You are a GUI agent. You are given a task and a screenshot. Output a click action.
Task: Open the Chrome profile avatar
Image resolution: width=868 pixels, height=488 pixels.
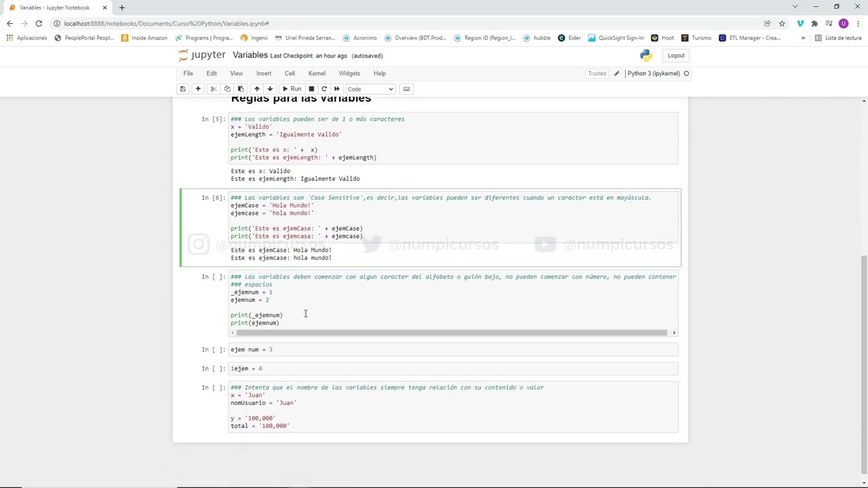[844, 23]
